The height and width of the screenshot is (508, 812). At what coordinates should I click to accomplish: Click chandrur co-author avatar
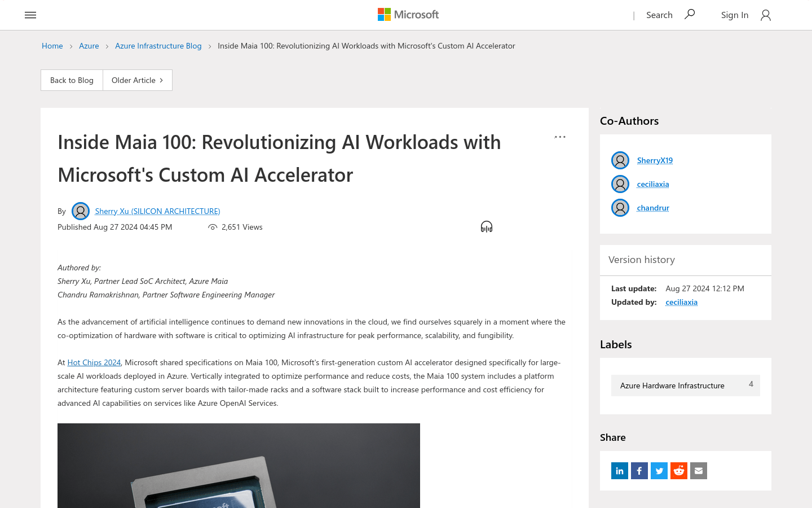pos(620,208)
